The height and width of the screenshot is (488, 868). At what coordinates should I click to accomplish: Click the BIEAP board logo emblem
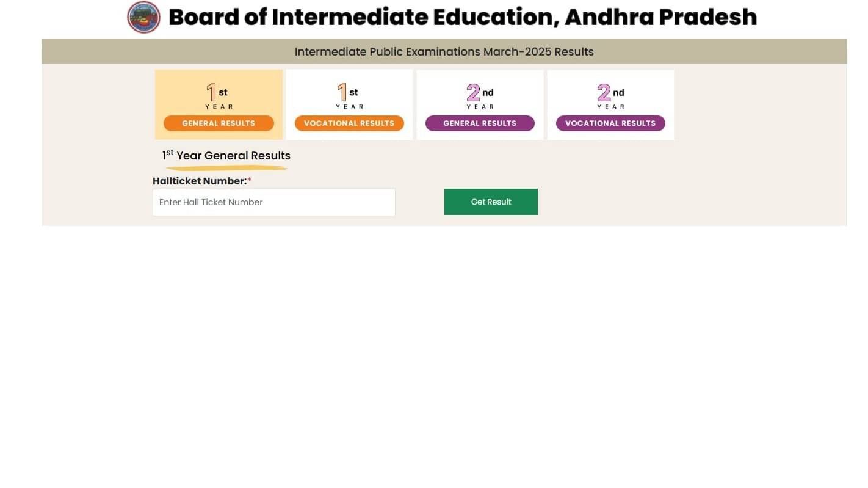pyautogui.click(x=143, y=17)
